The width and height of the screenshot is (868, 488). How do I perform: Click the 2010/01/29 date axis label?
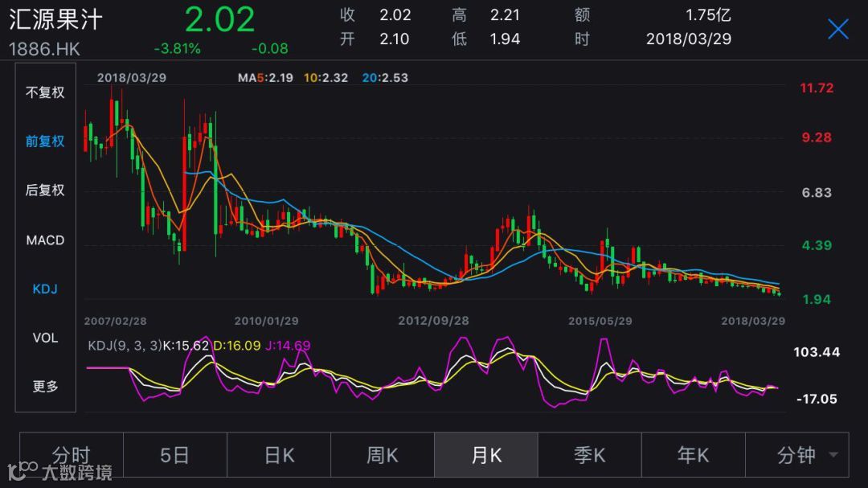(x=266, y=321)
